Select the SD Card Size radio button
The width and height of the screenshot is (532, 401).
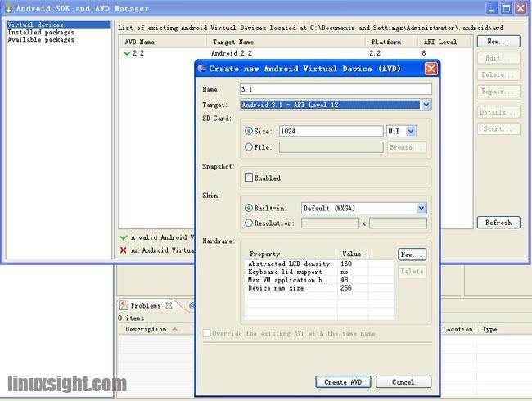(249, 131)
